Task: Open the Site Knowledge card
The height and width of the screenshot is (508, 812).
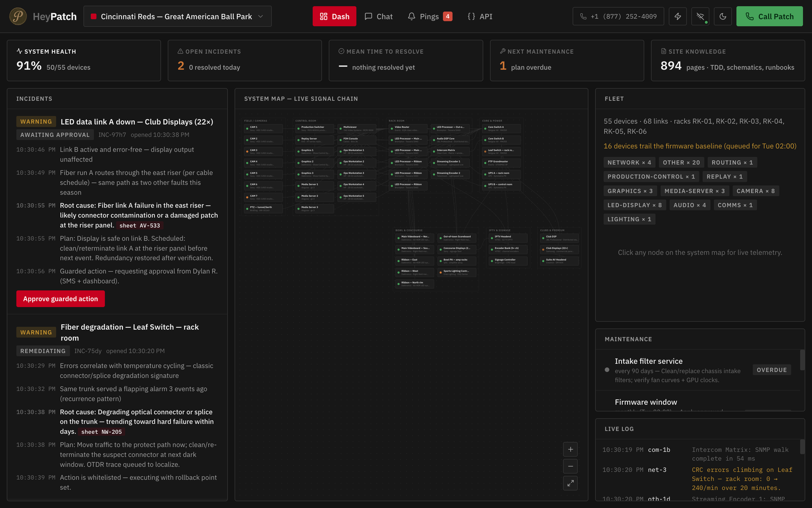Action: pyautogui.click(x=728, y=61)
